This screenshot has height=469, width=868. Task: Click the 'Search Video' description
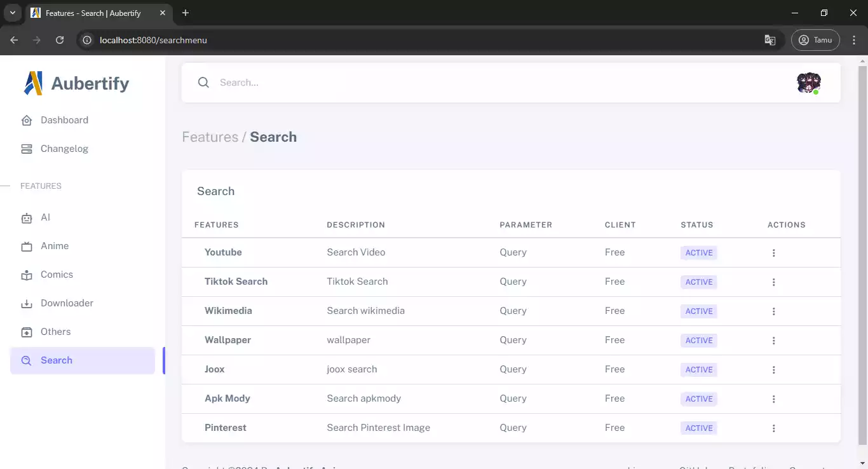[x=356, y=252]
